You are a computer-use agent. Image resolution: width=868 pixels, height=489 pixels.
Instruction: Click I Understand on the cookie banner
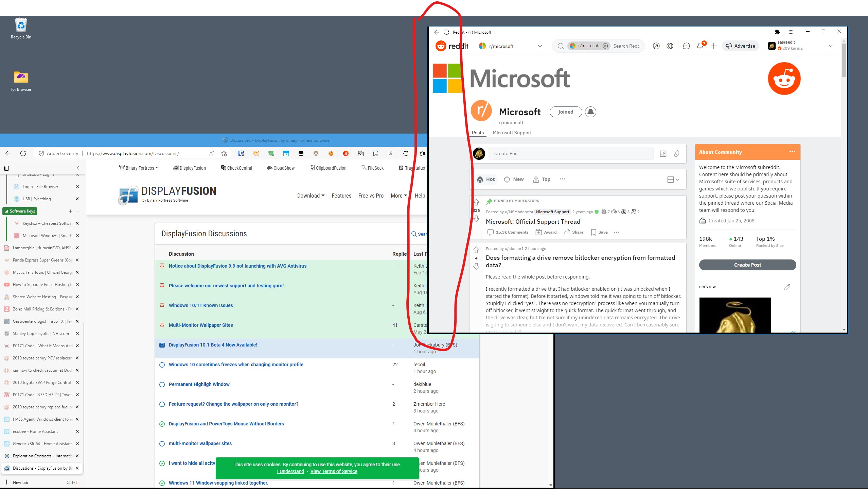(x=290, y=471)
